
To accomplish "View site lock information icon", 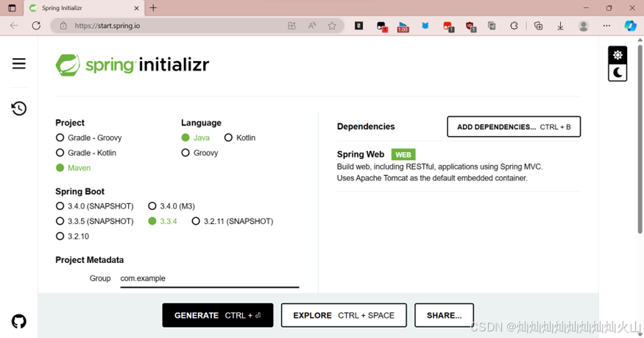I will (x=63, y=26).
